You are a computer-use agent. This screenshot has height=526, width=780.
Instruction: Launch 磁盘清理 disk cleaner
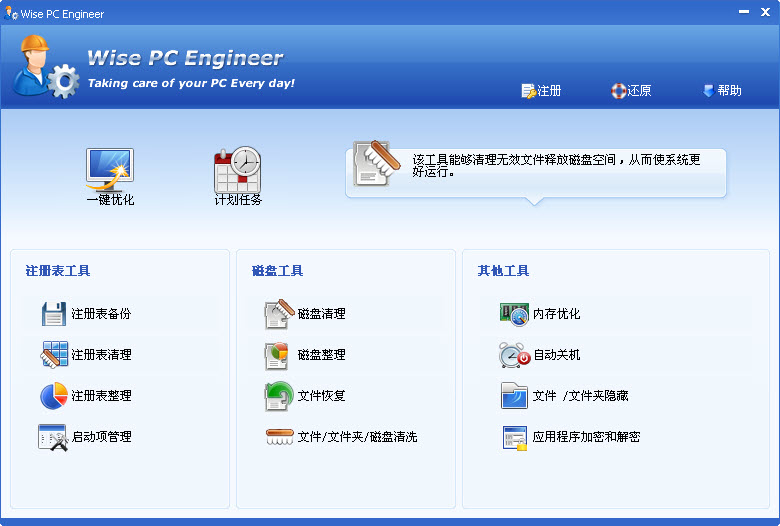(x=321, y=314)
